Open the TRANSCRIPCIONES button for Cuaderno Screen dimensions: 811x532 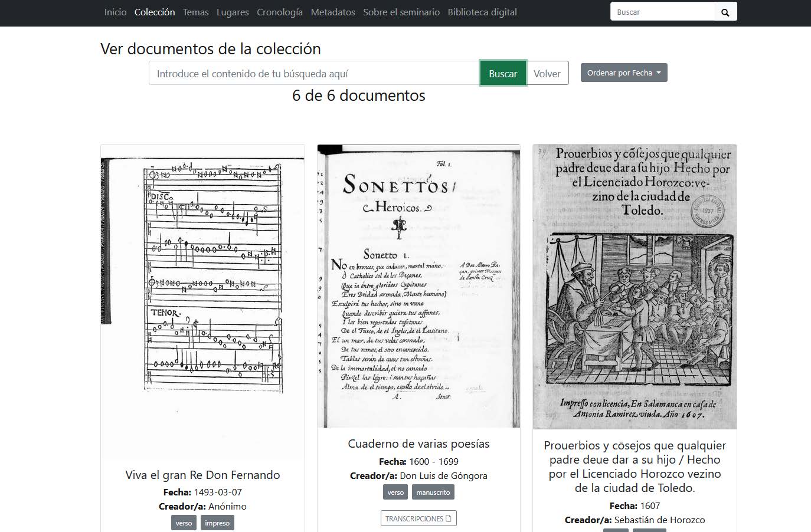pos(418,518)
